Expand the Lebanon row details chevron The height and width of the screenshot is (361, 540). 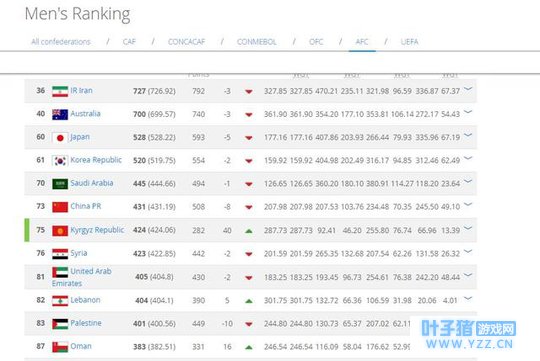468,298
